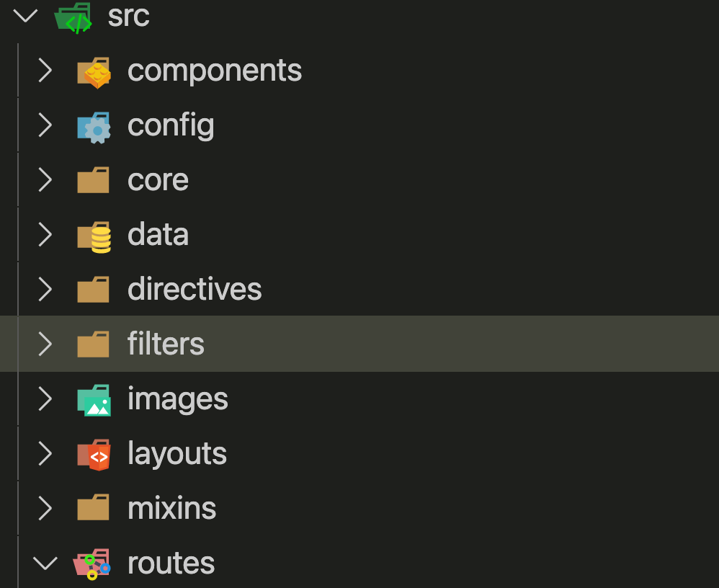This screenshot has height=588, width=719.
Task: Select the config folder name
Action: coord(171,125)
